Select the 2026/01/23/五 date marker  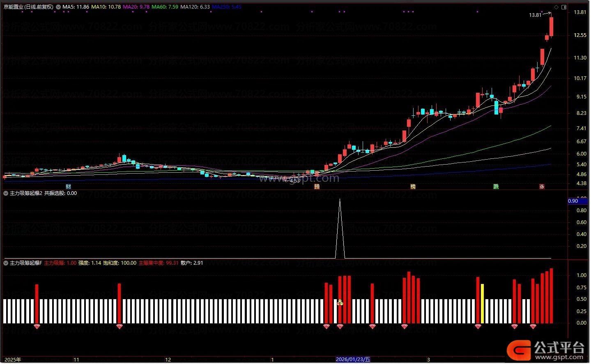[353, 359]
